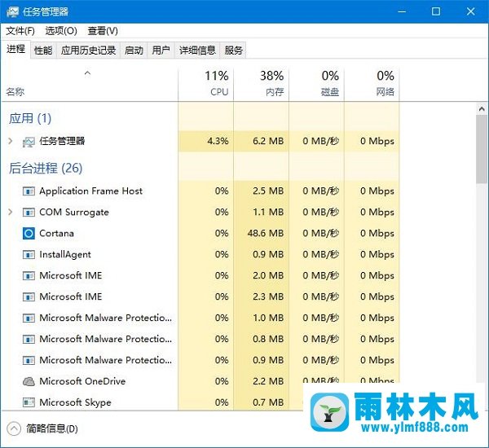
Task: Click the Task Manager icon in title bar
Action: tap(12, 12)
